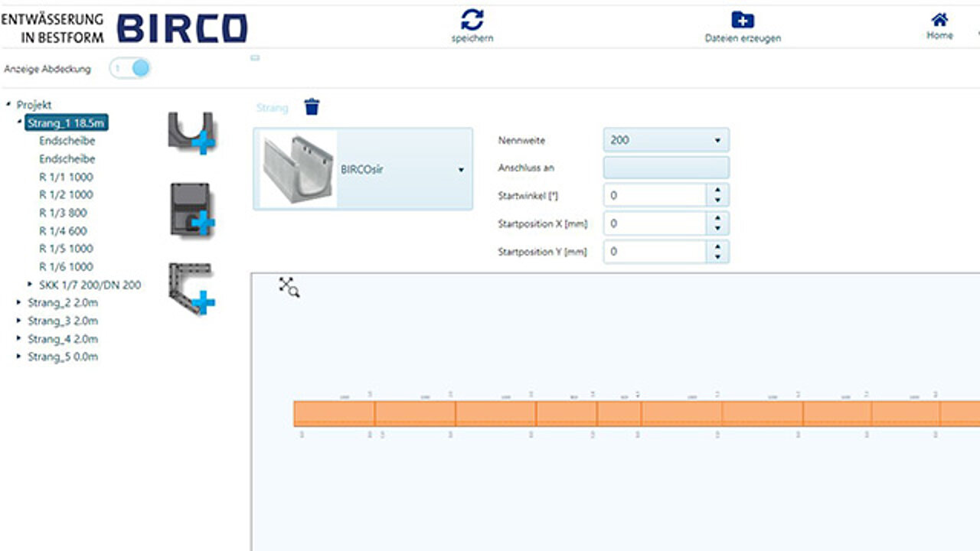Add a sump box element icon

point(191,209)
